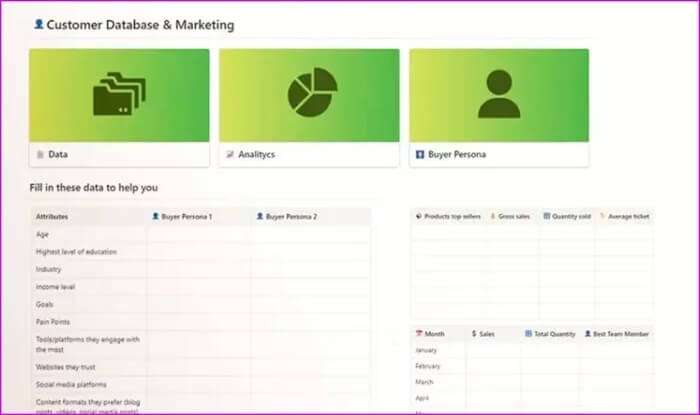Click the dollar icon beside Sales

coord(474,333)
